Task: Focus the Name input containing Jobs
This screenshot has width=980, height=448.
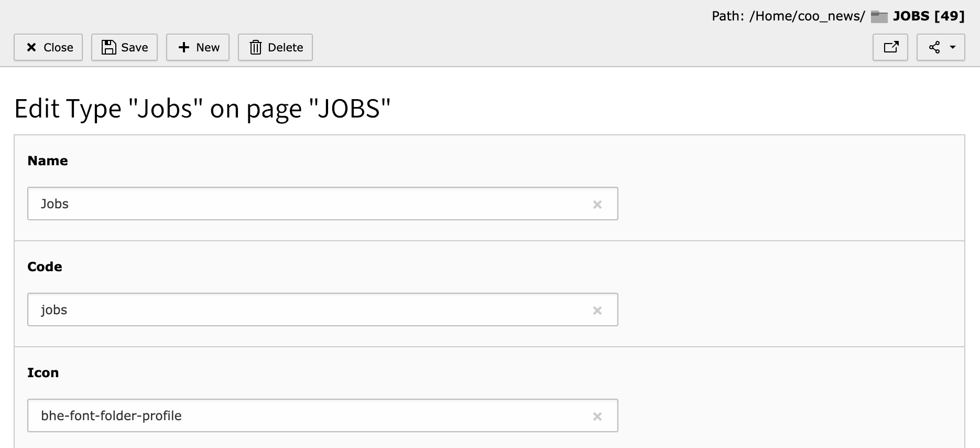Action: click(309, 204)
